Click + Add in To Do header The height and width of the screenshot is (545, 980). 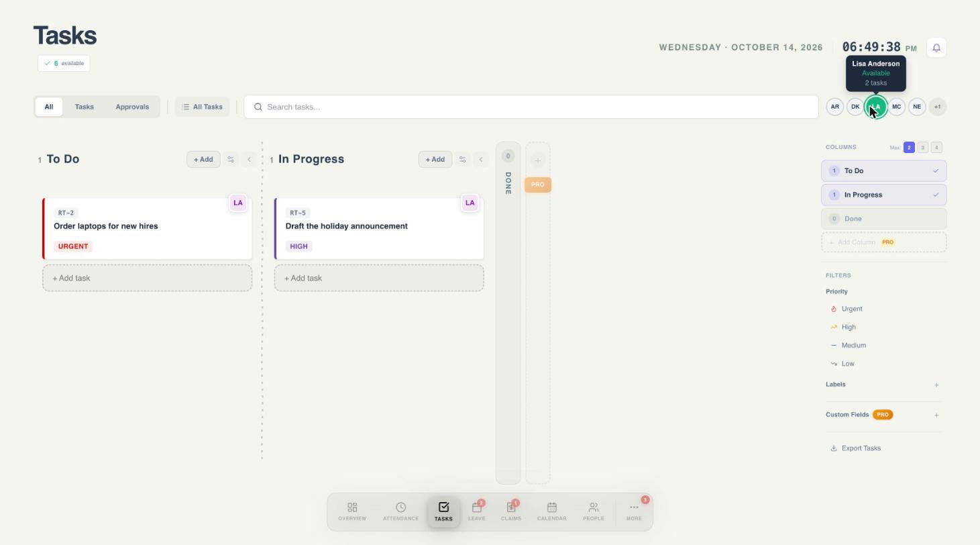[203, 159]
